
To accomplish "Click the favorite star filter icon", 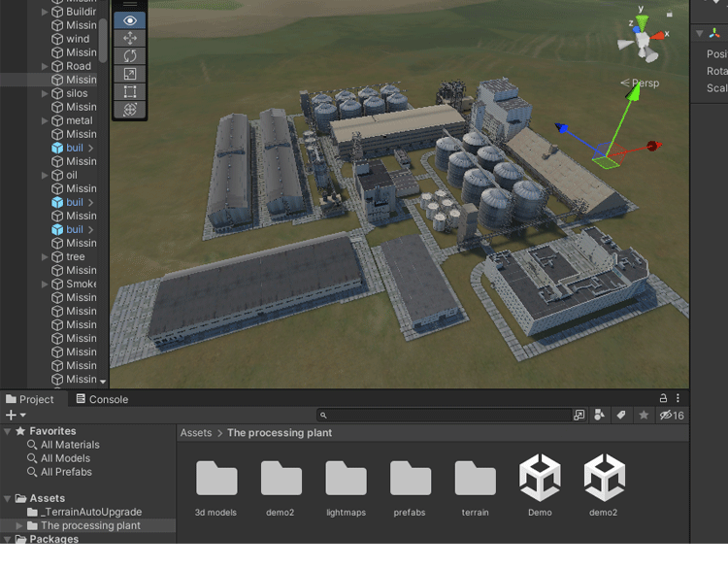I will pyautogui.click(x=643, y=416).
